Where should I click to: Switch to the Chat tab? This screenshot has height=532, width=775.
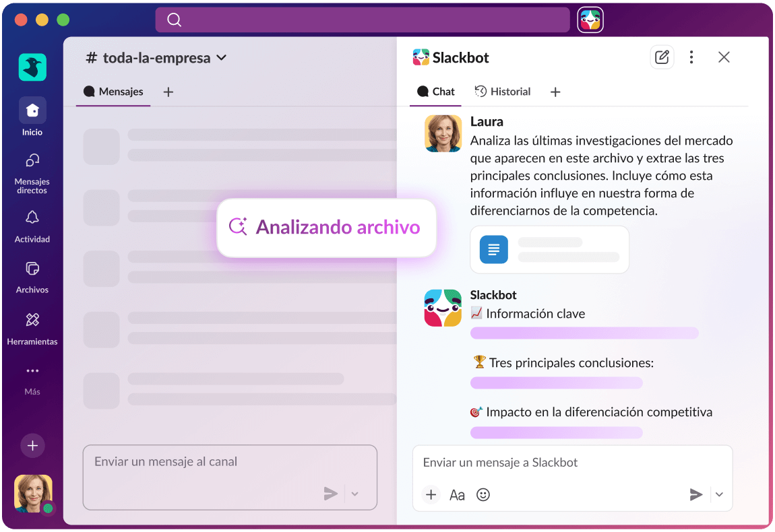tap(435, 92)
